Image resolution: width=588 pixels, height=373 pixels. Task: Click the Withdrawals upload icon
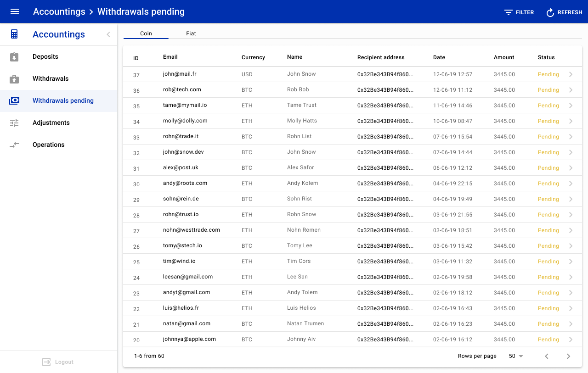14,79
